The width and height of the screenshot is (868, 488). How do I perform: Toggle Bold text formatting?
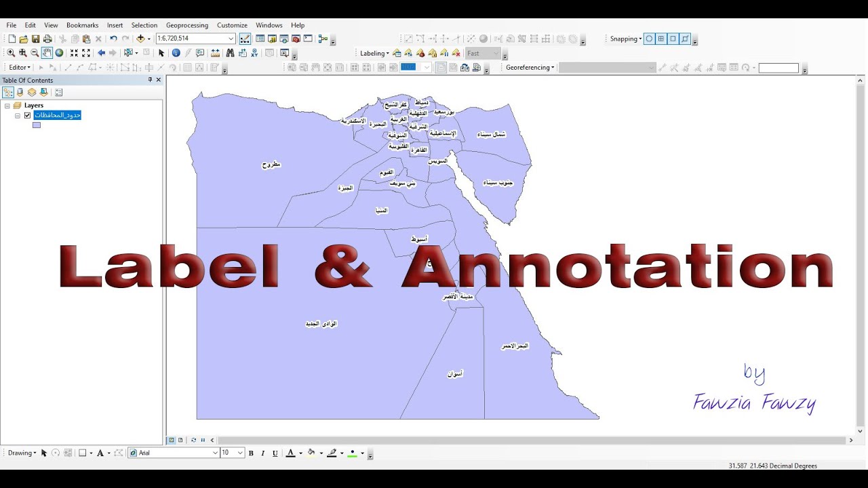(x=251, y=453)
